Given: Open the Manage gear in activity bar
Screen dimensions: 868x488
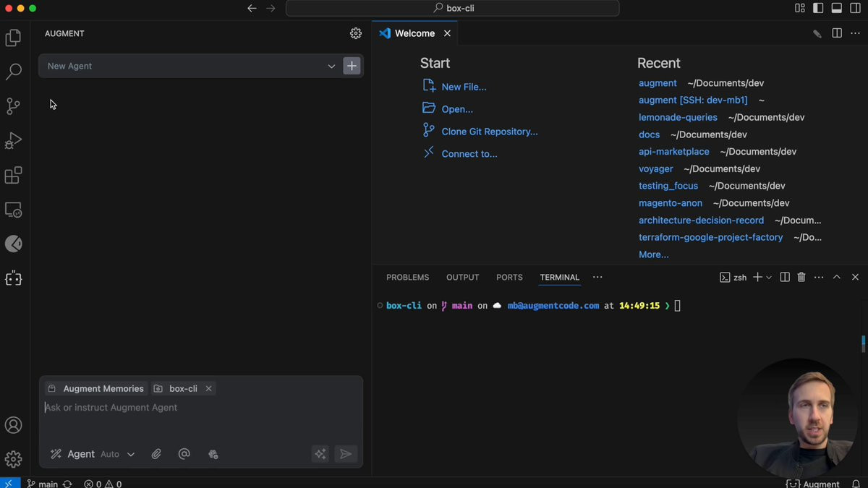Looking at the screenshot, I should [x=13, y=459].
